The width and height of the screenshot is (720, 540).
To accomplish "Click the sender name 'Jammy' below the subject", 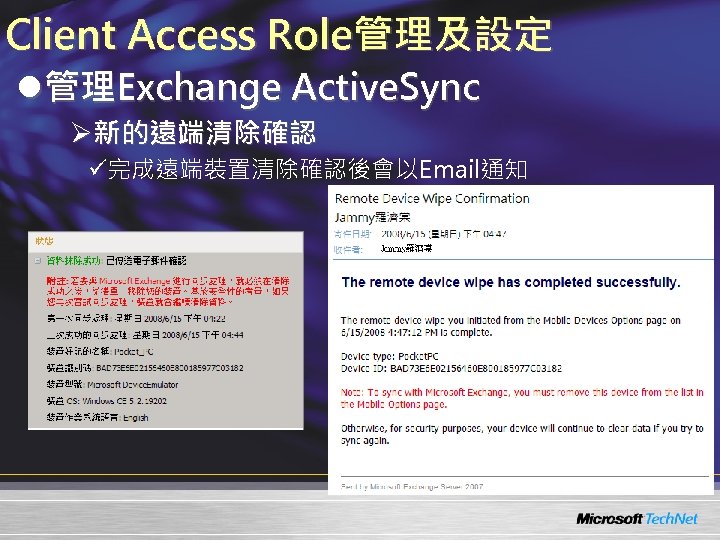I will point(372,217).
